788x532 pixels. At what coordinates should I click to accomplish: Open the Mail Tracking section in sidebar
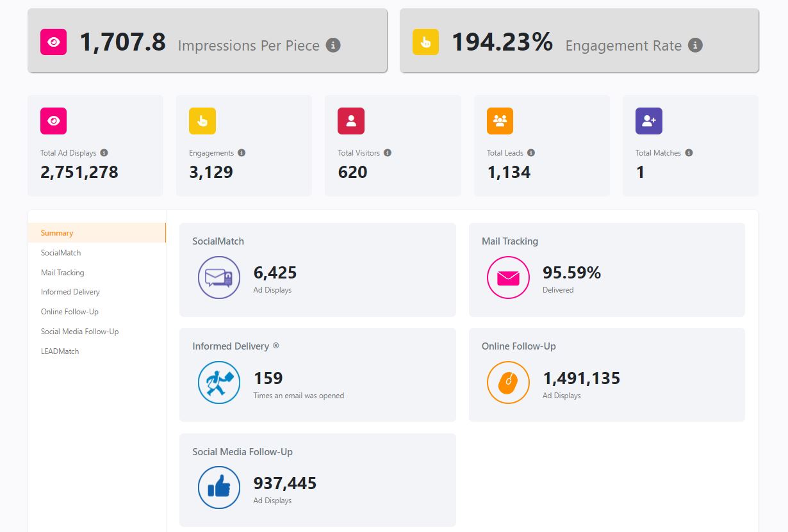[62, 272]
